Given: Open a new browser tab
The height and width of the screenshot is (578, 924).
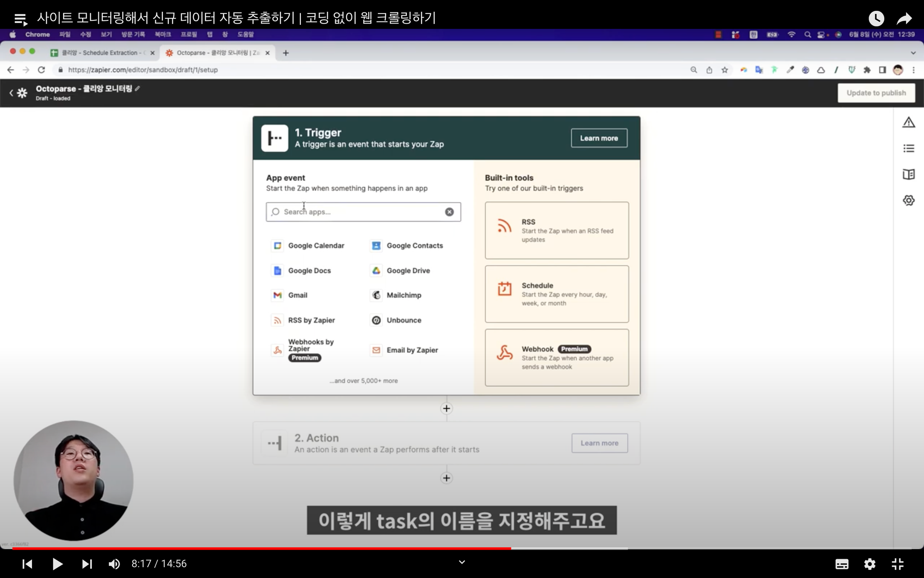Looking at the screenshot, I should pos(286,53).
